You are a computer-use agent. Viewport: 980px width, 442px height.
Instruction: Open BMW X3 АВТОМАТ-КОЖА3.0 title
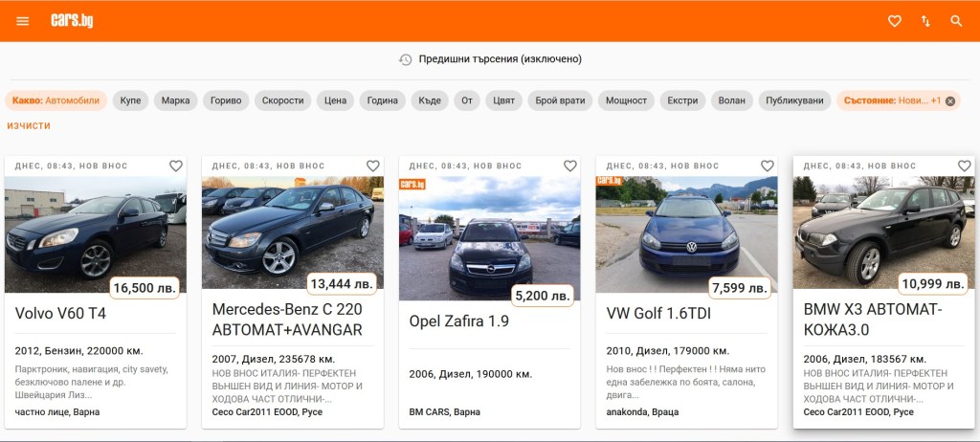(x=873, y=320)
